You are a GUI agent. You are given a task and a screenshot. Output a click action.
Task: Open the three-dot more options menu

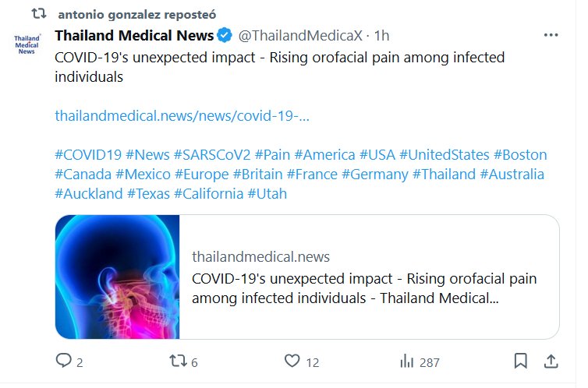[x=551, y=35]
